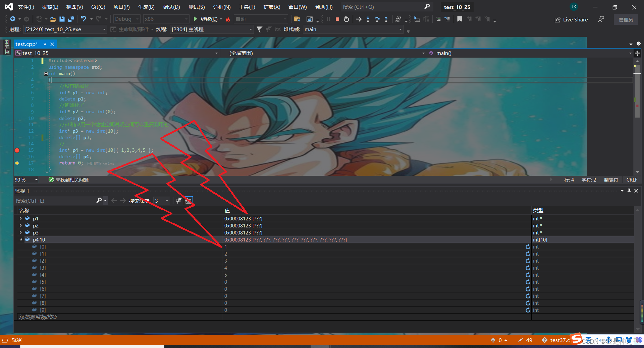Toggle the Watch pinned-filter icon

click(179, 201)
